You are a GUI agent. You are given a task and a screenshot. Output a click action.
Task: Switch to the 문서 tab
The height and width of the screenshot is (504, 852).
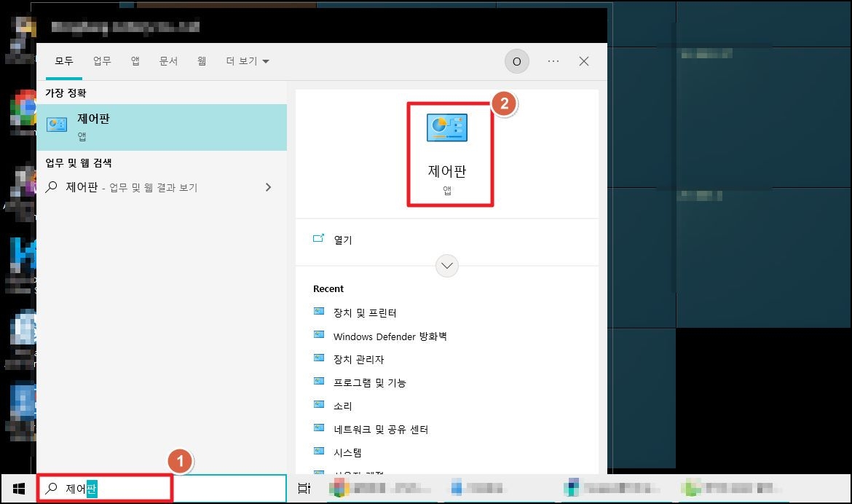tap(168, 61)
